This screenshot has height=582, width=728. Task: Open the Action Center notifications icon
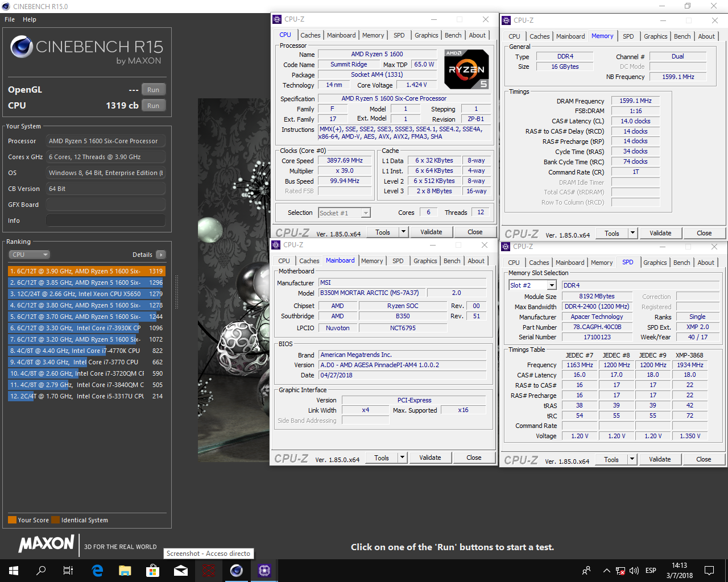click(x=709, y=571)
